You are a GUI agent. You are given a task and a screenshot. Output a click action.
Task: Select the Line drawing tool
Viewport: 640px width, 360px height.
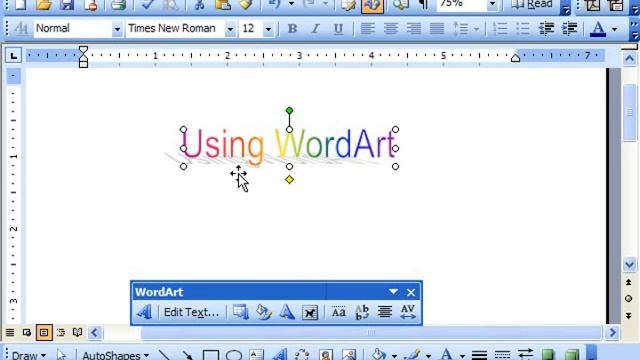[164, 355]
